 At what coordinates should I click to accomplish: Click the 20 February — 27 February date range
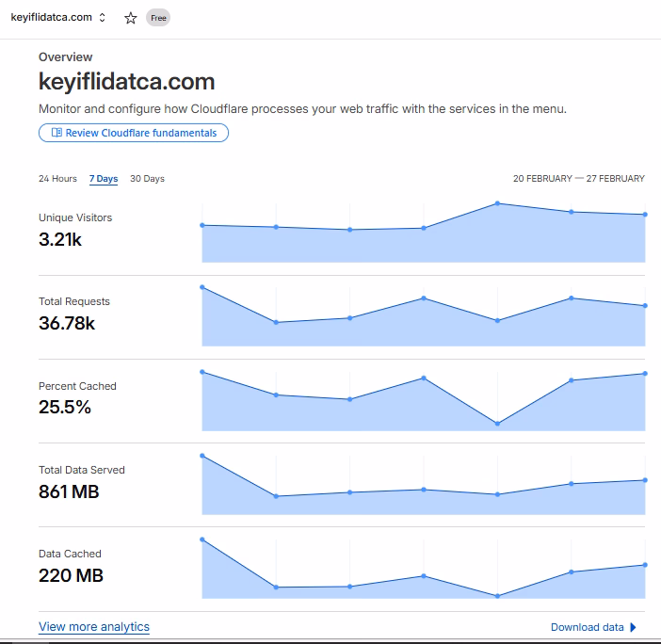[x=578, y=179]
